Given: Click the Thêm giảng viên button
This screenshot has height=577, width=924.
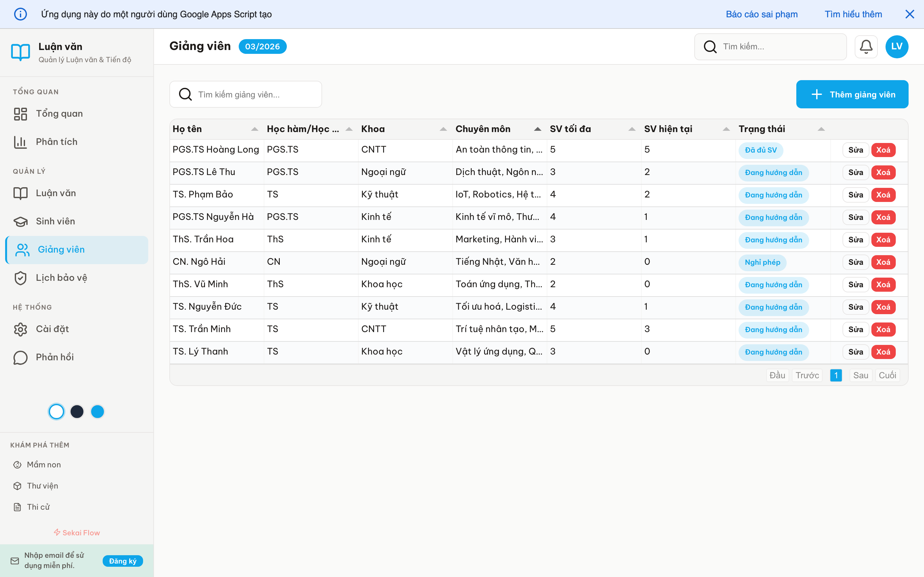Looking at the screenshot, I should [852, 94].
